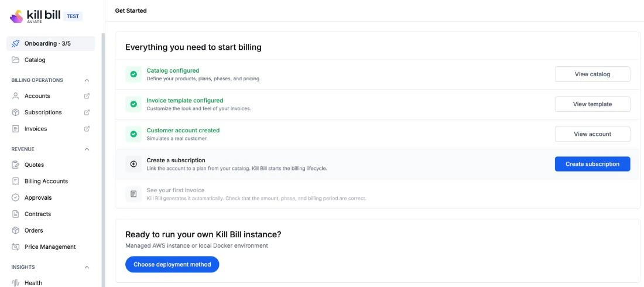Open Billing Accounts in the sidebar
The width and height of the screenshot is (644, 287).
(50, 182)
